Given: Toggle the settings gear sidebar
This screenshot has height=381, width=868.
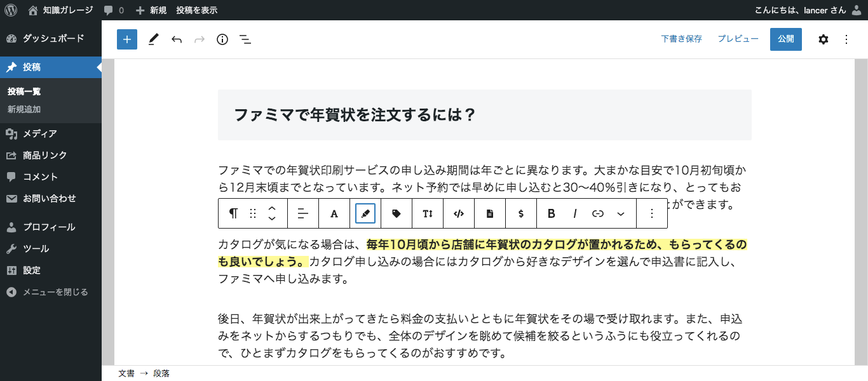Looking at the screenshot, I should [824, 39].
